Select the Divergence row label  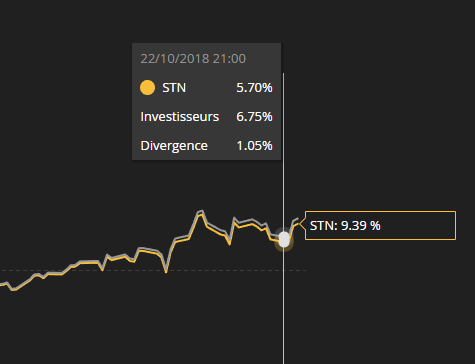point(174,146)
